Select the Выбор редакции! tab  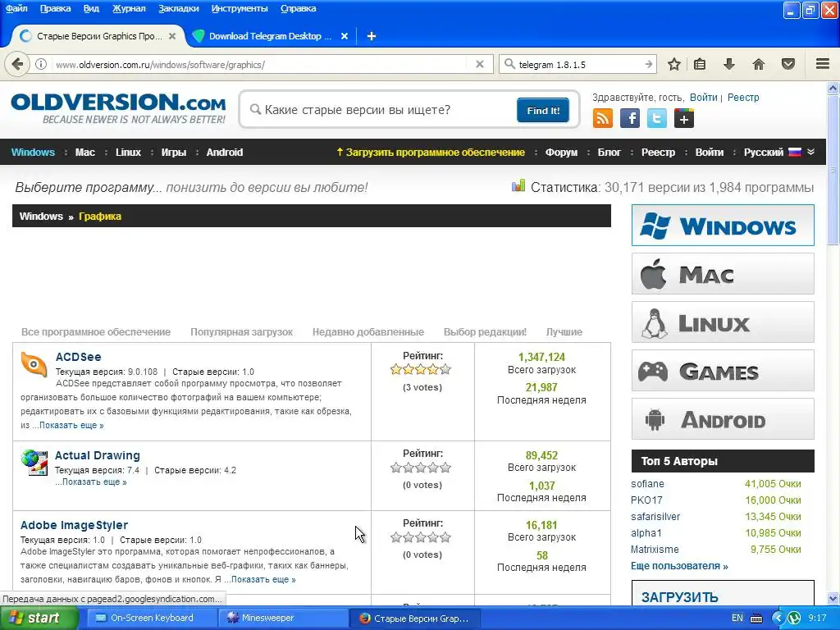click(485, 332)
